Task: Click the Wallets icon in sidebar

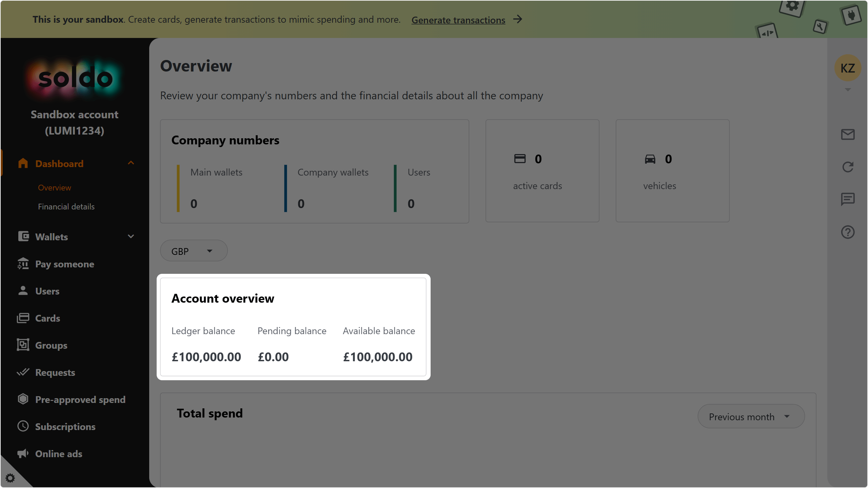Action: click(x=23, y=236)
